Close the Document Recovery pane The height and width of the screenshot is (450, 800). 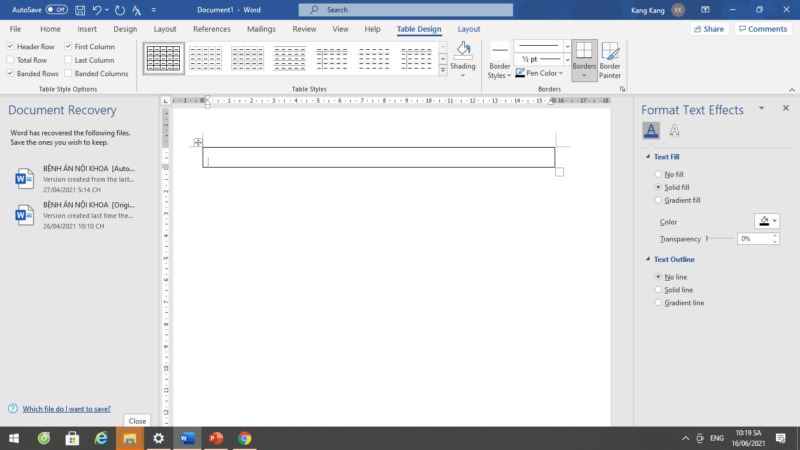click(x=137, y=421)
